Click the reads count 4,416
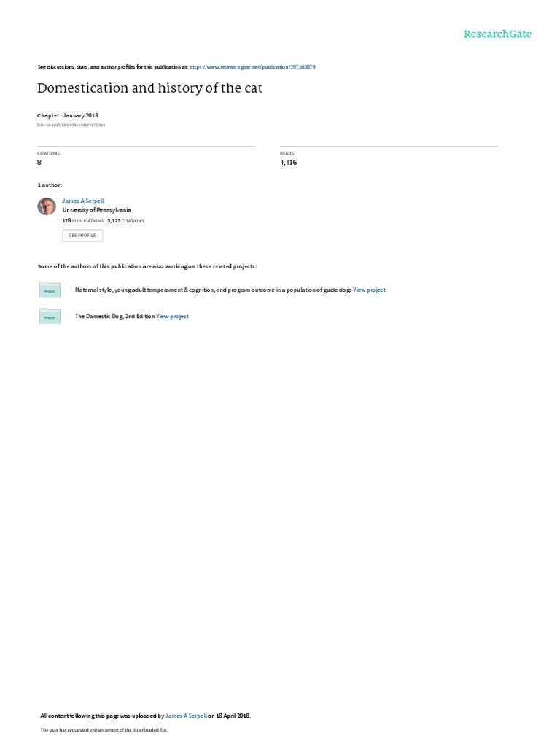 point(289,163)
